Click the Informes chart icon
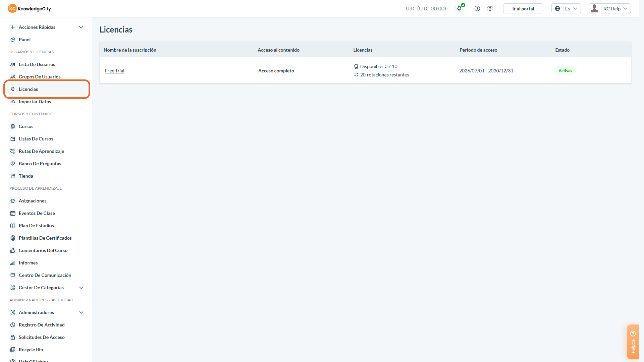 pos(13,263)
